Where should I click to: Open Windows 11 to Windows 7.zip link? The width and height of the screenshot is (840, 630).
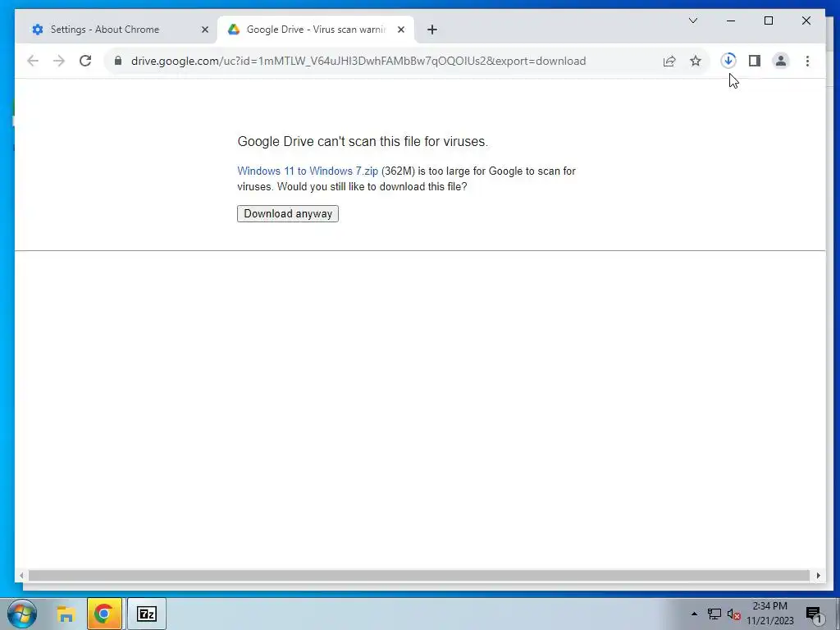coord(308,171)
